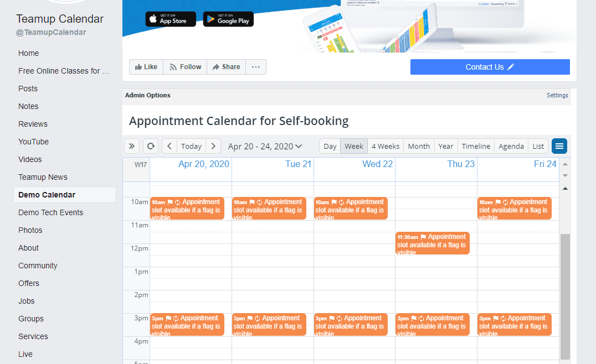Switch to Agenda view

point(511,146)
